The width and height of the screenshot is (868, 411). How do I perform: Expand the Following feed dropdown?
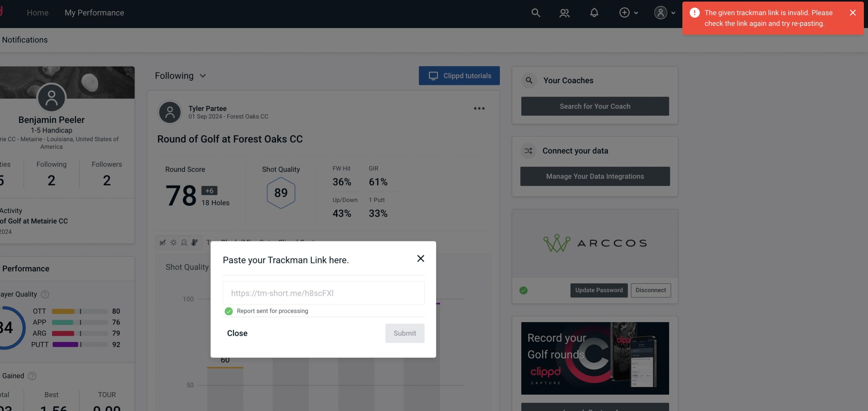click(180, 75)
